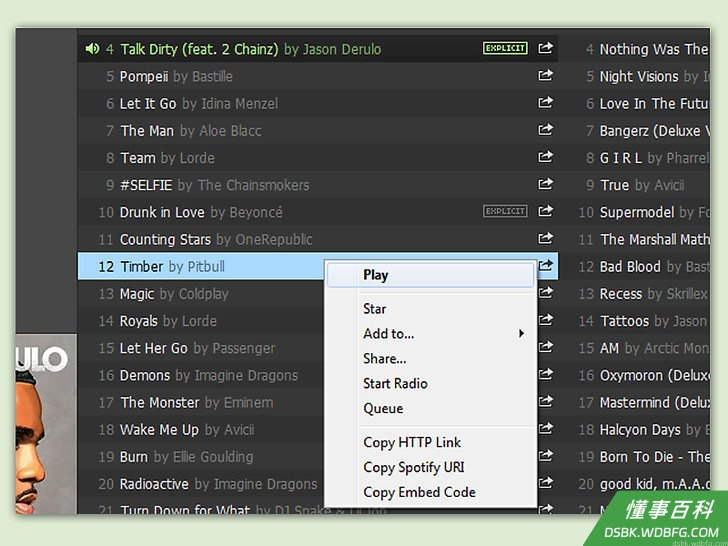Viewport: 728px width, 546px height.
Task: Select the track Demons
Action: 145,375
